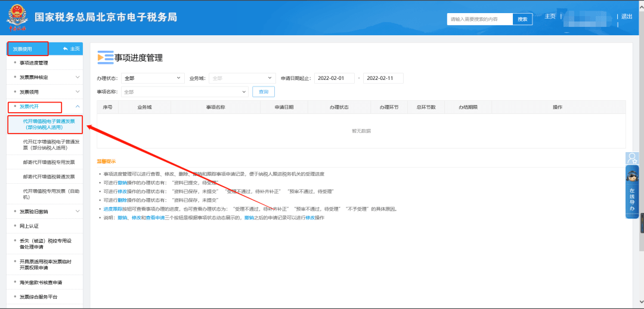Click the 查询 button
This screenshot has height=309, width=644.
point(264,92)
